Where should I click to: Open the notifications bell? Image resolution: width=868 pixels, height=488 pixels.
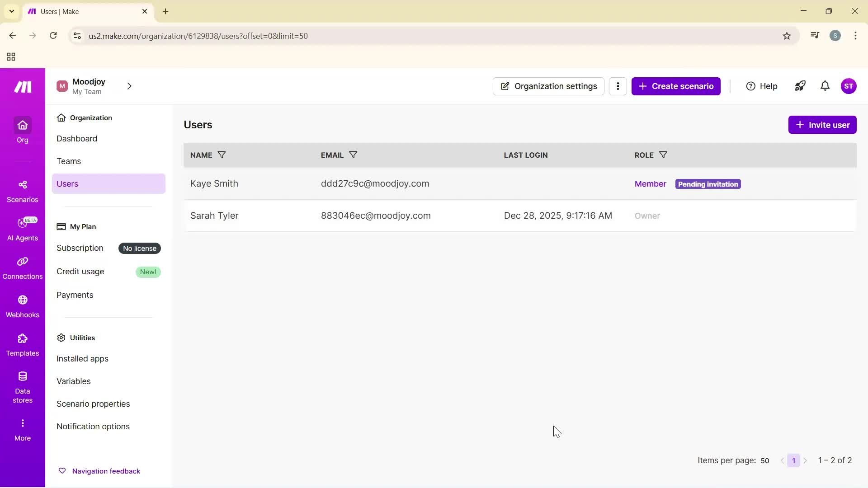(x=825, y=86)
